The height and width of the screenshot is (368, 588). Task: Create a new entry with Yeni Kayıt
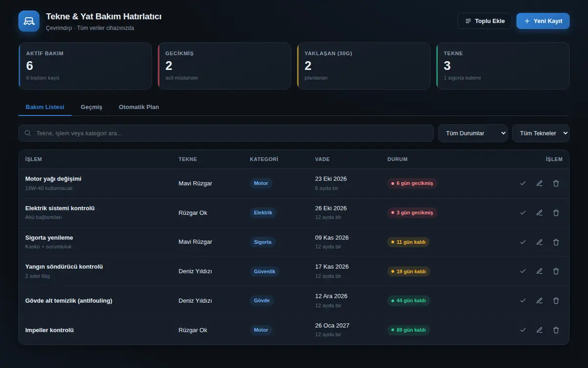tap(543, 21)
